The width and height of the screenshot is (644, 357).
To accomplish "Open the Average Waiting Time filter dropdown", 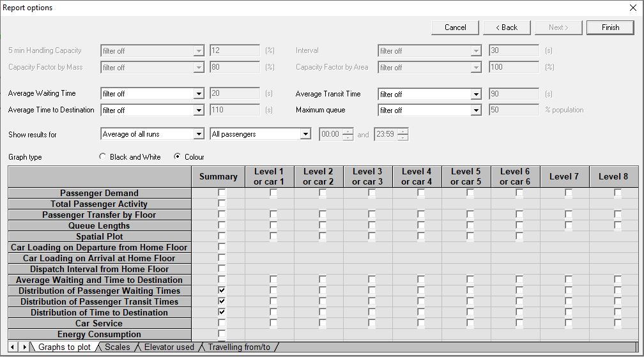I will [199, 94].
